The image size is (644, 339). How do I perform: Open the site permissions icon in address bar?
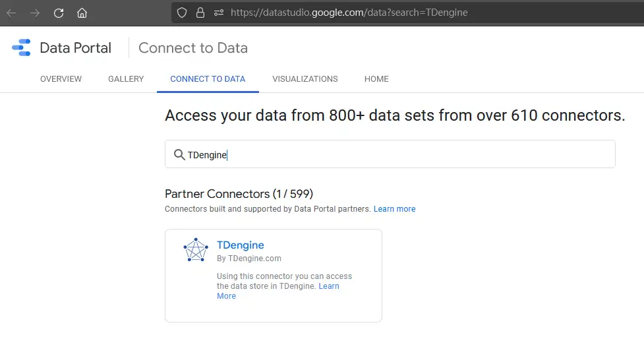[x=219, y=13]
